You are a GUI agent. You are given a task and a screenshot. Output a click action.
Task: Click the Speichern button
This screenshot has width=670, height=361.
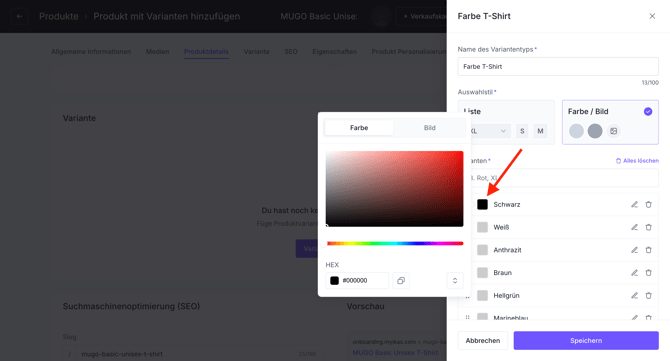tap(586, 340)
